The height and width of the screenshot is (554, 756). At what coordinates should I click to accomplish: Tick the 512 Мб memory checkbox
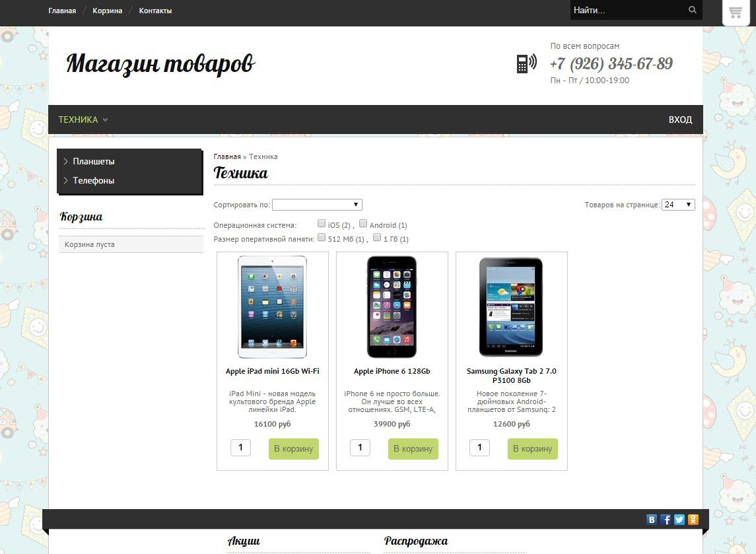[x=322, y=237]
